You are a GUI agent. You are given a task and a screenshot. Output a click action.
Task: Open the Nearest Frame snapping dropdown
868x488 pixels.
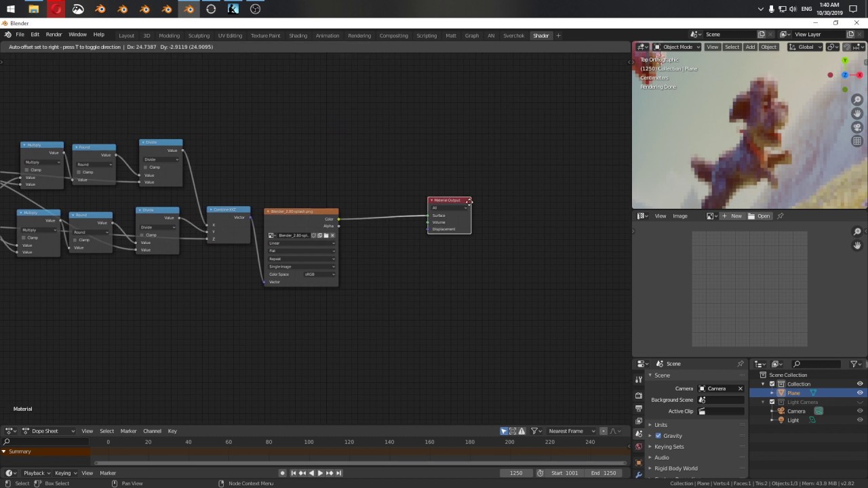click(572, 431)
